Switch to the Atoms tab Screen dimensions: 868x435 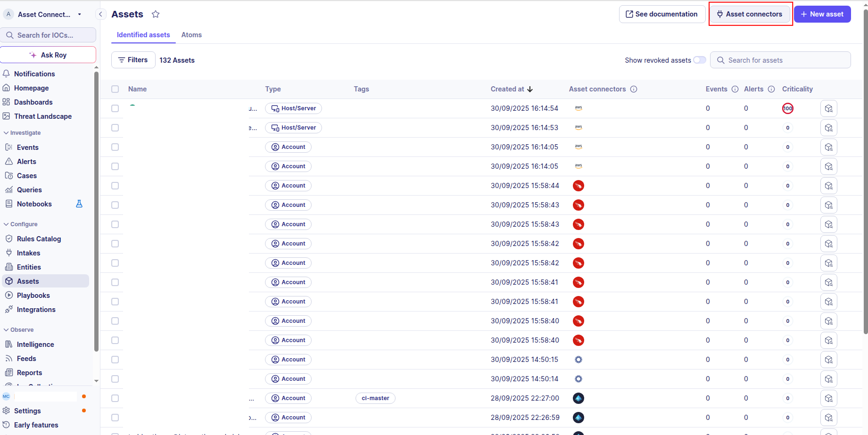191,34
